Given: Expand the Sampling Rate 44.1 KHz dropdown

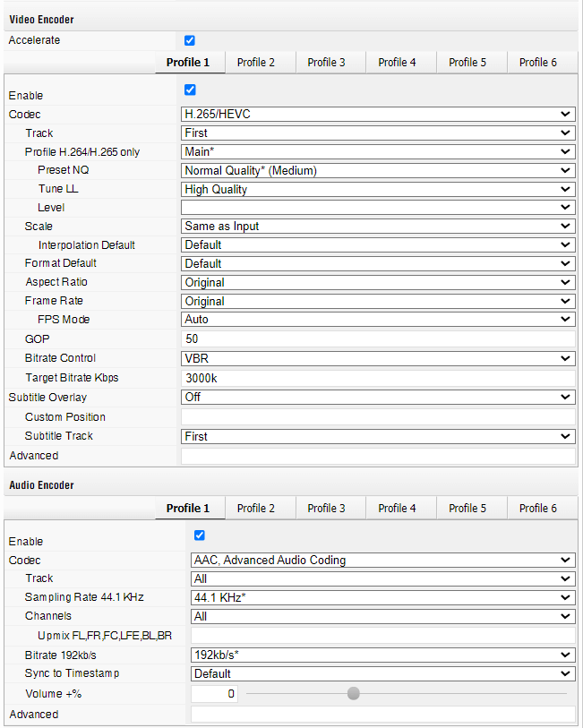Looking at the screenshot, I should pyautogui.click(x=382, y=597).
